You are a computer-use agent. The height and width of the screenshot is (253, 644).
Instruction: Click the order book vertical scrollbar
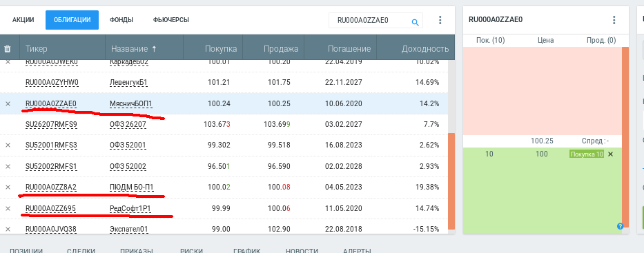click(625, 137)
